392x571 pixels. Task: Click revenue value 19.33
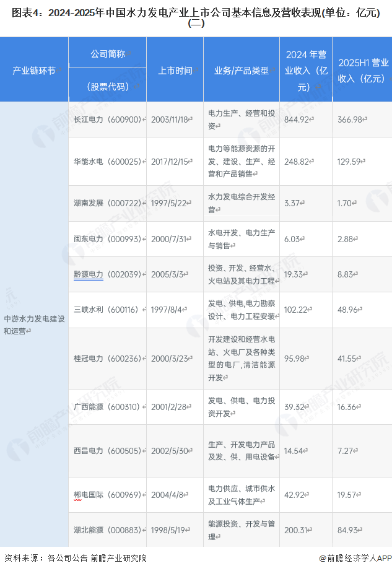pyautogui.click(x=294, y=274)
